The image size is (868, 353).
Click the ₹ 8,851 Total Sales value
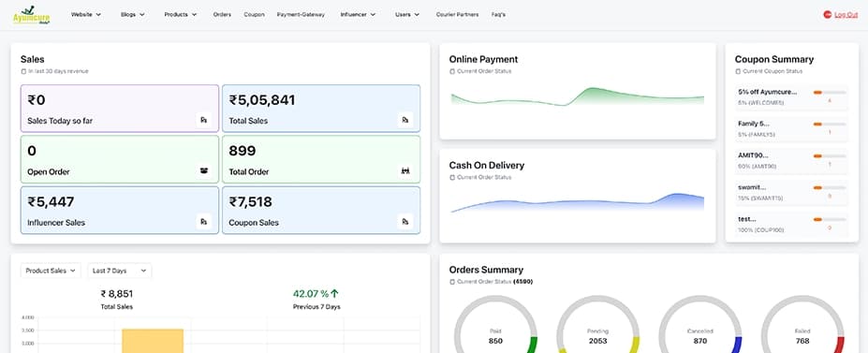click(x=117, y=294)
